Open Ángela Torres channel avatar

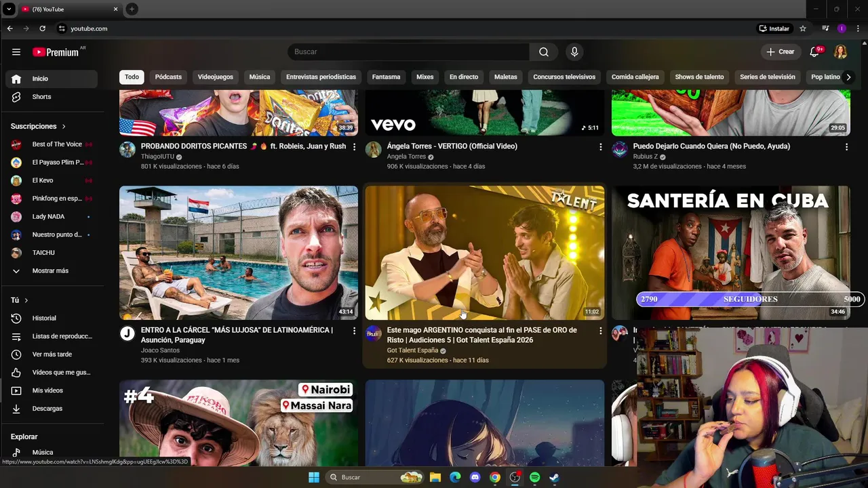(x=374, y=150)
